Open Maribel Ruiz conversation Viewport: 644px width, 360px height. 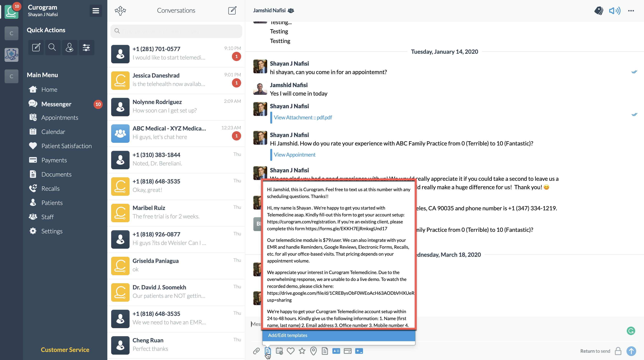pos(176,213)
